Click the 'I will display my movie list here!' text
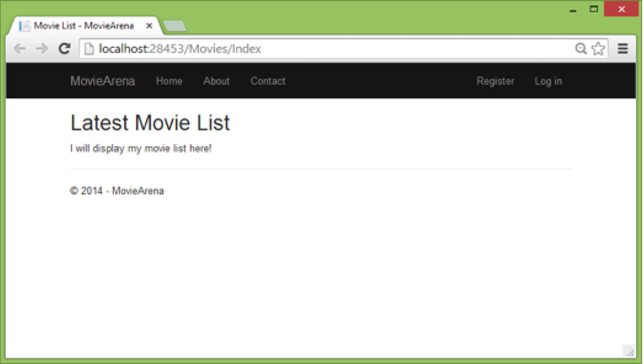The height and width of the screenshot is (364, 643). pyautogui.click(x=141, y=149)
